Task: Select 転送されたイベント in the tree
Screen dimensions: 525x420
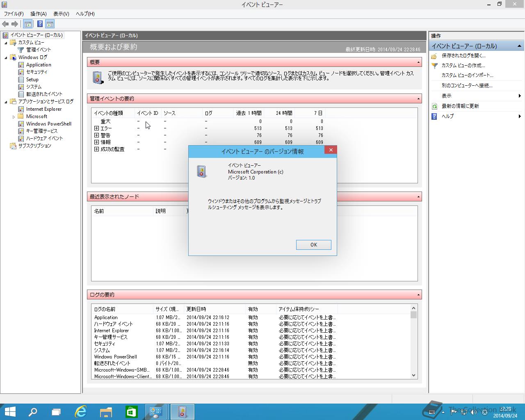Action: 44,94
